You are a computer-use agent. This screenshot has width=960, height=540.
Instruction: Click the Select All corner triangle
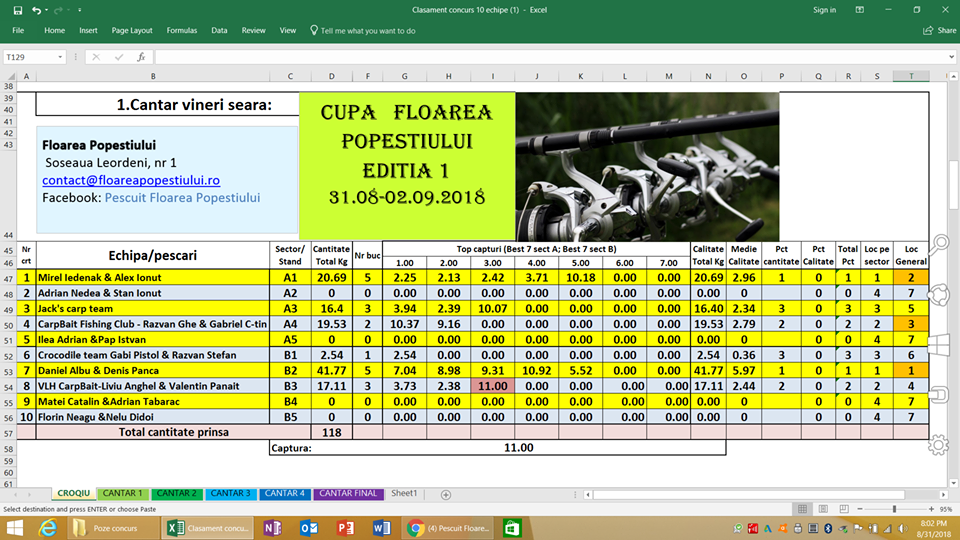point(9,77)
